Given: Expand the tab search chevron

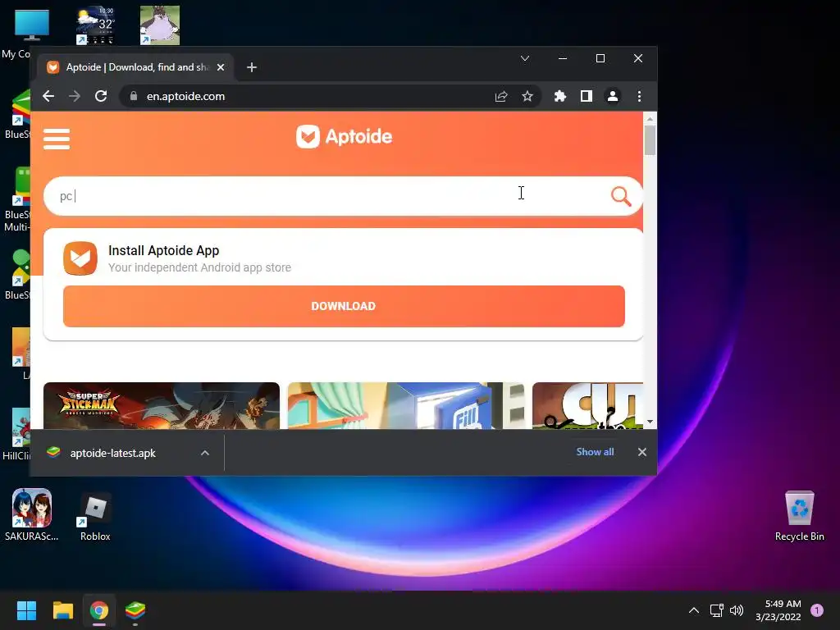Looking at the screenshot, I should 525,58.
